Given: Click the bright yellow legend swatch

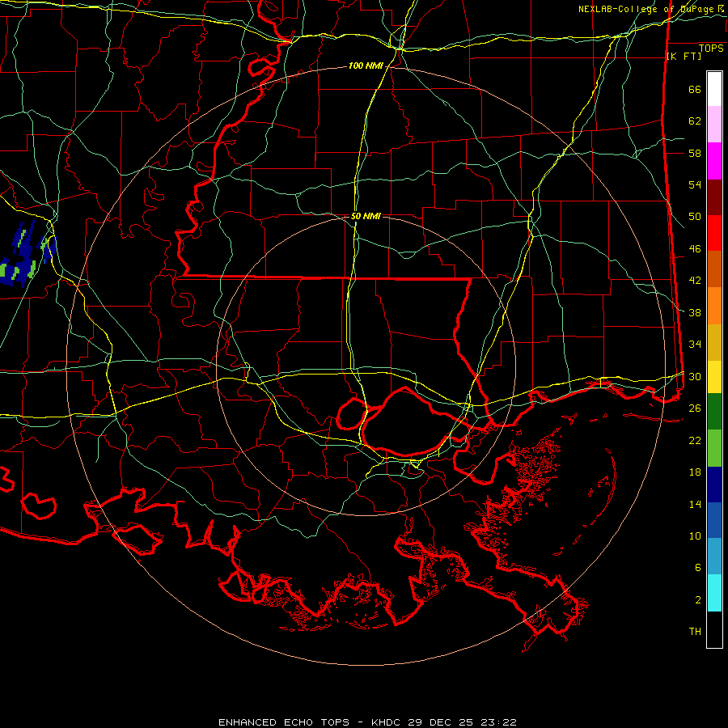Looking at the screenshot, I should pos(714,377).
